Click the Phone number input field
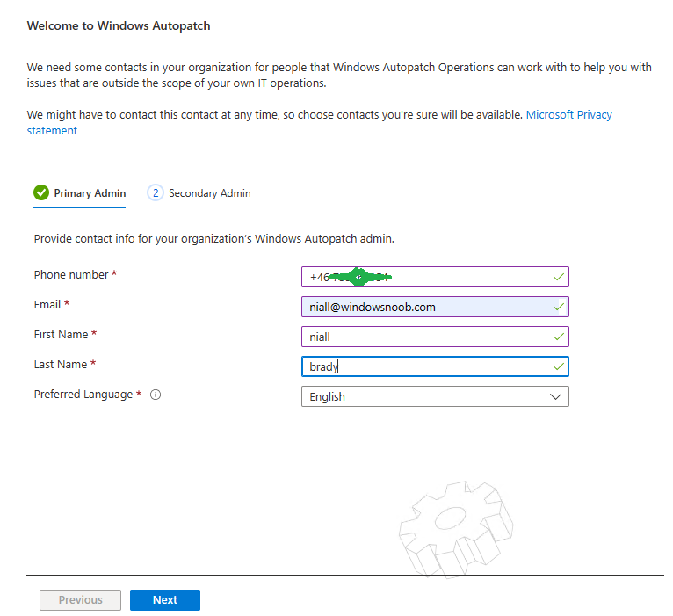This screenshot has height=616, width=673. pyautogui.click(x=435, y=277)
